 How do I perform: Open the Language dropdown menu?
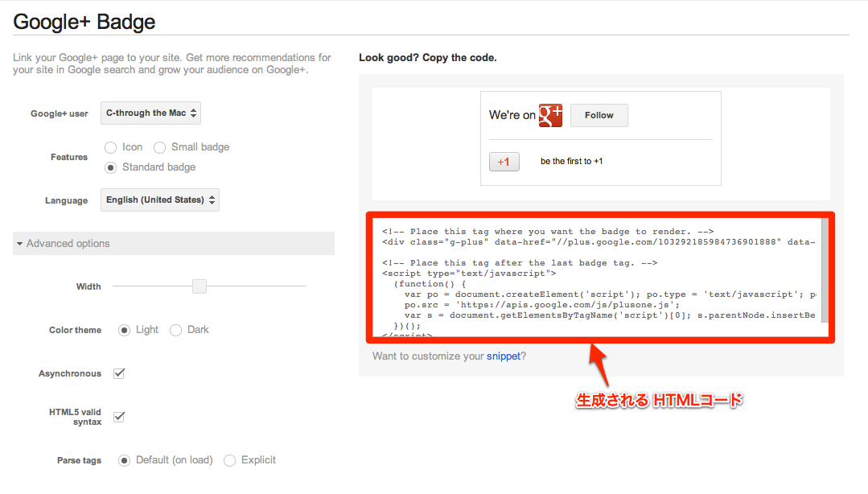coord(160,200)
